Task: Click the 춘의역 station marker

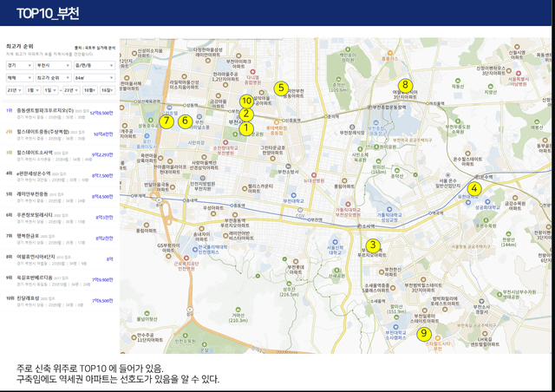Action: (x=326, y=116)
